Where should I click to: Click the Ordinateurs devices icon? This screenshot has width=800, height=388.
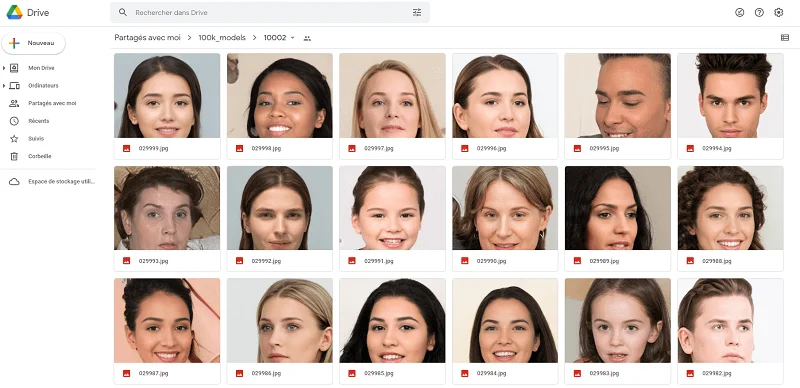coord(14,86)
